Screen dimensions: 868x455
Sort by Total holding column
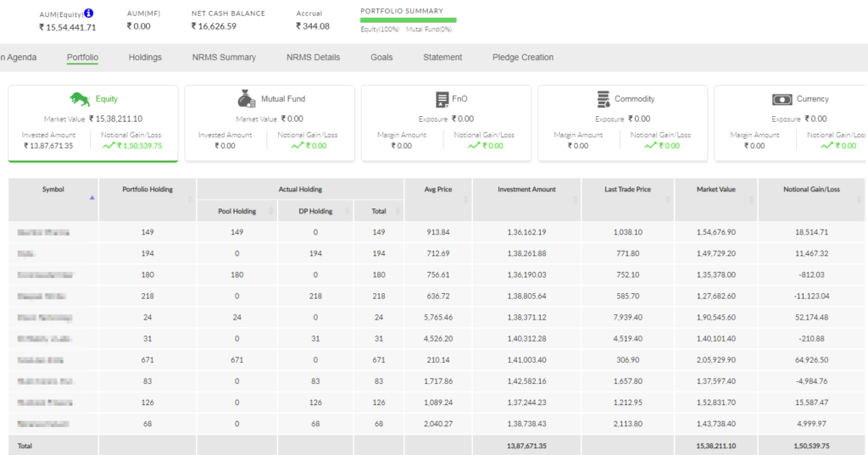(398, 211)
